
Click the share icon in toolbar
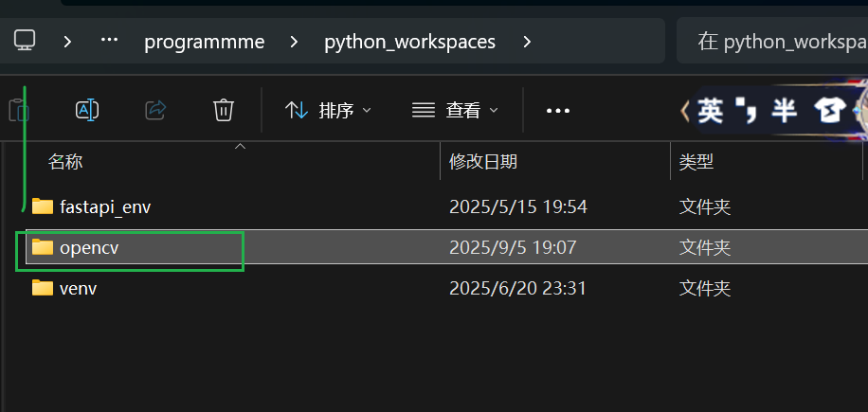pos(155,110)
